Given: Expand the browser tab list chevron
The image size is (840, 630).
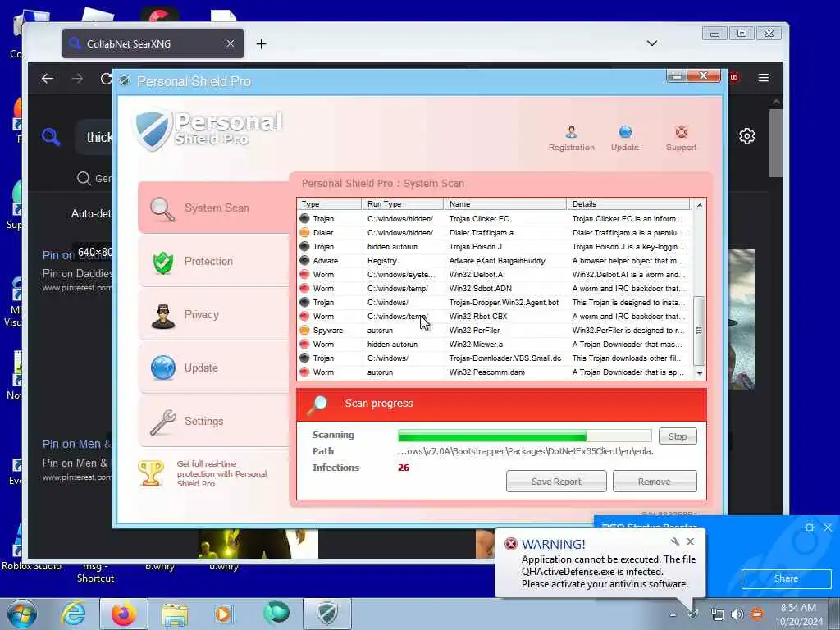Looking at the screenshot, I should [x=652, y=43].
